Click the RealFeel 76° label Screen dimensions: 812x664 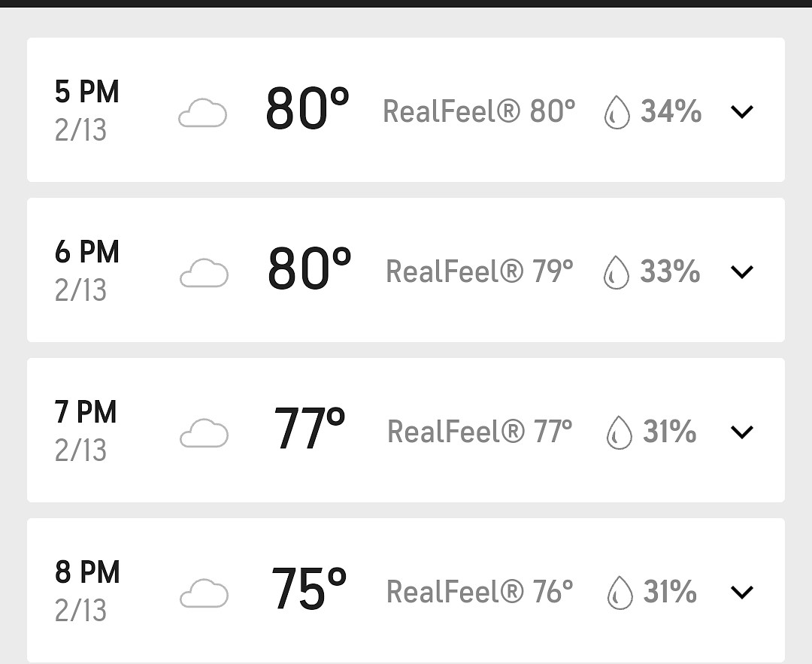click(x=480, y=592)
